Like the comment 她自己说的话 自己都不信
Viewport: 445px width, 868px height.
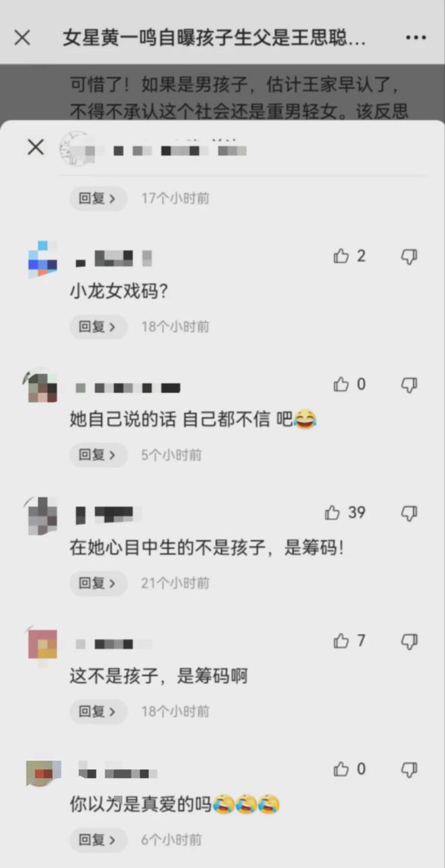[x=342, y=384]
